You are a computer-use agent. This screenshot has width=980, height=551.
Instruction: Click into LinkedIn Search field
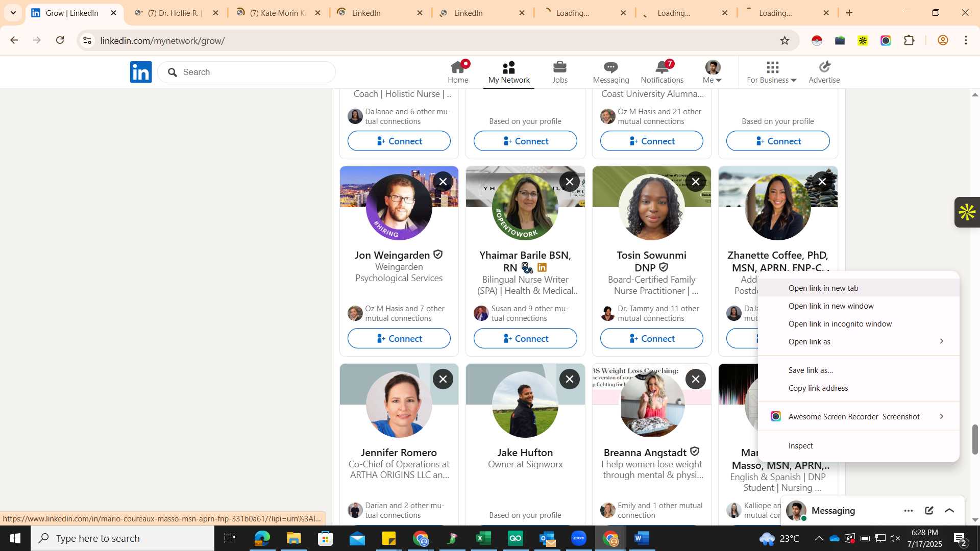[x=247, y=72]
